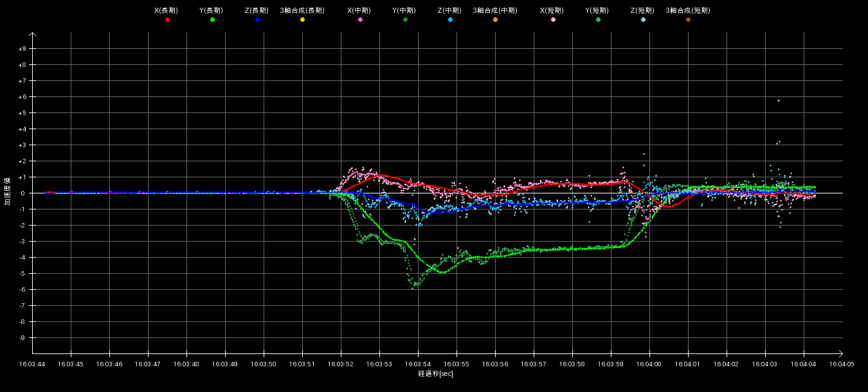
Task: Toggle the Z(短期) legend label
Action: tap(642, 11)
